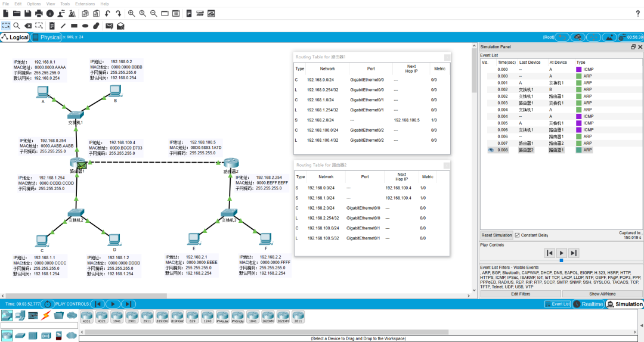Click the Reset Simulation button
This screenshot has height=342, width=644.
pos(497,235)
